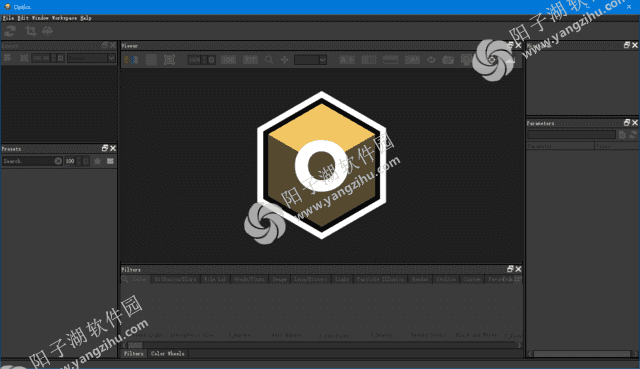Float the Filters panel

coord(510,269)
